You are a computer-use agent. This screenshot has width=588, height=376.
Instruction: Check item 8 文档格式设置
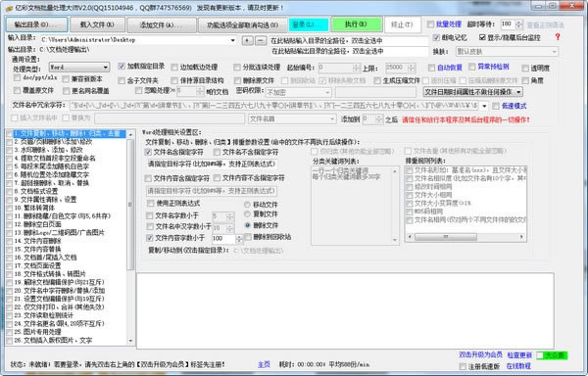coord(10,191)
